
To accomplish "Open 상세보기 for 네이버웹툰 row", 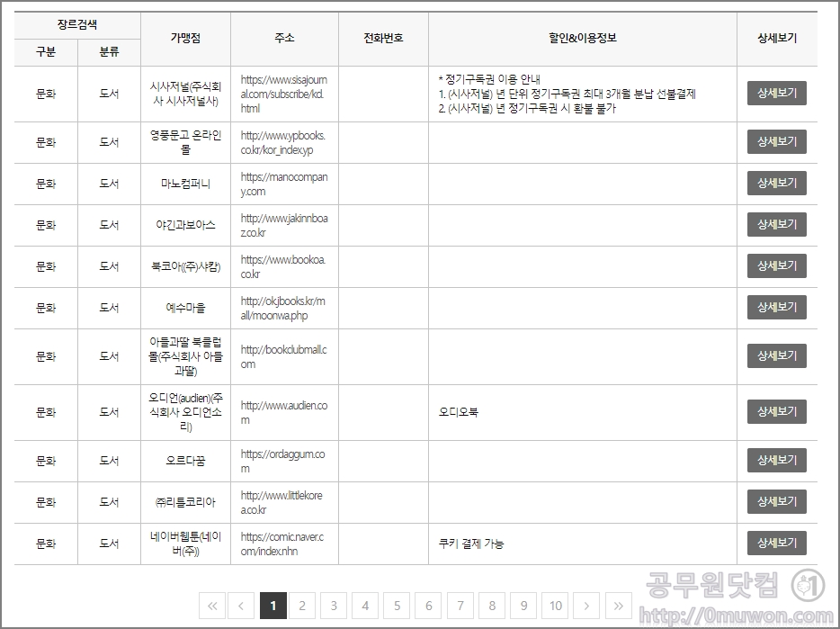I will coord(777,543).
